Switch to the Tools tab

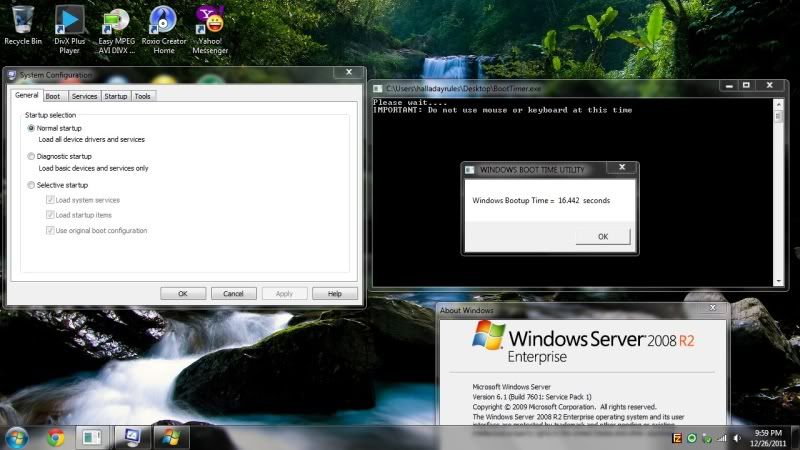pos(142,96)
